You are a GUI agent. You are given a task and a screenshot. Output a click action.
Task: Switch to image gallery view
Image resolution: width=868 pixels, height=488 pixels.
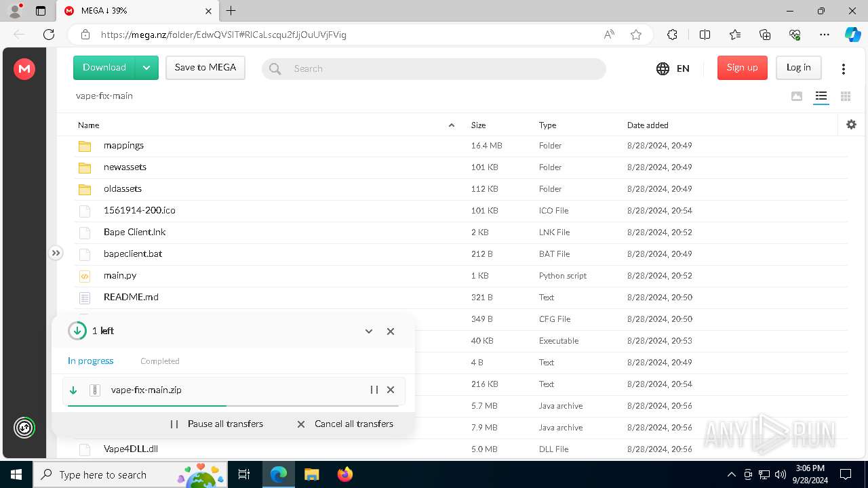click(797, 96)
